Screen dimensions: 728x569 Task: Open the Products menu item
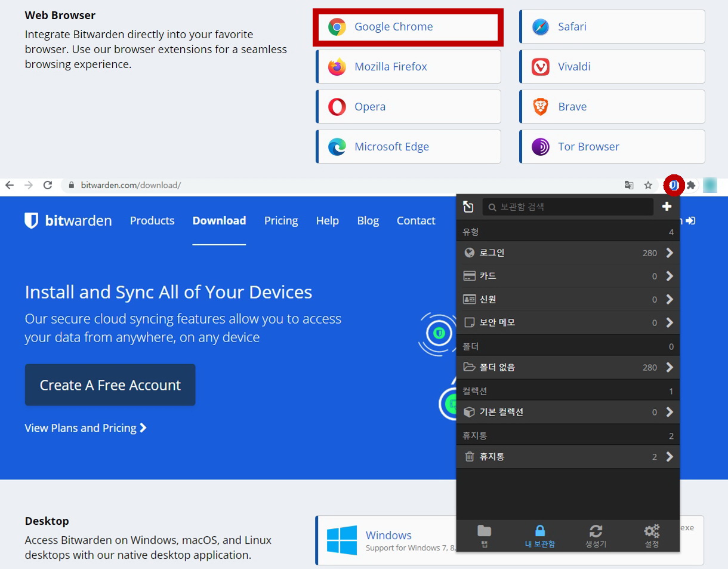tap(152, 220)
